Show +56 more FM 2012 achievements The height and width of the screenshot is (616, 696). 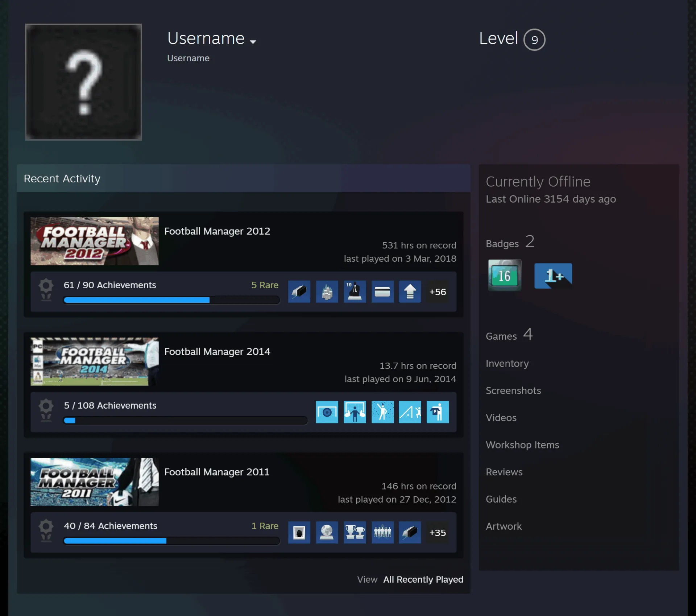(x=438, y=292)
